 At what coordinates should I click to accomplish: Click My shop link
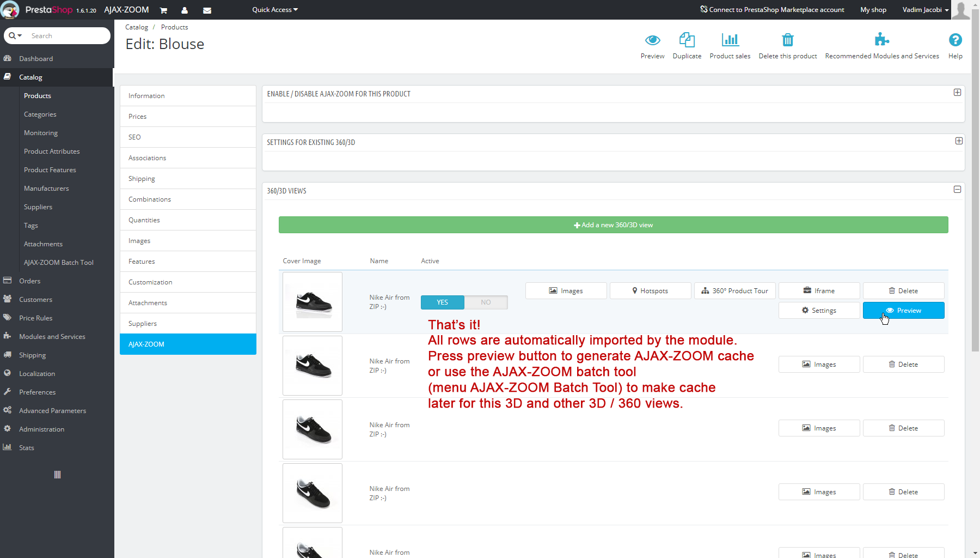coord(873,10)
